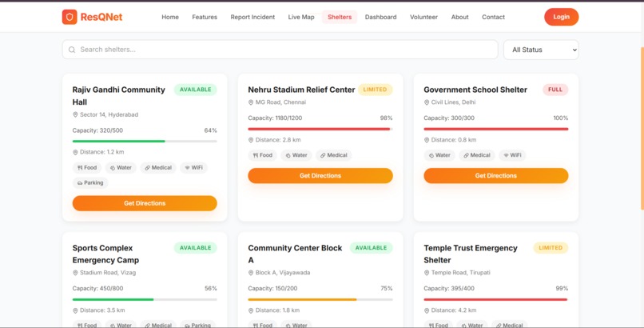Screen dimensions: 644x328
Task: Click the 64% capacity bar for Rajiv Gandhi Hall
Action: click(x=145, y=142)
